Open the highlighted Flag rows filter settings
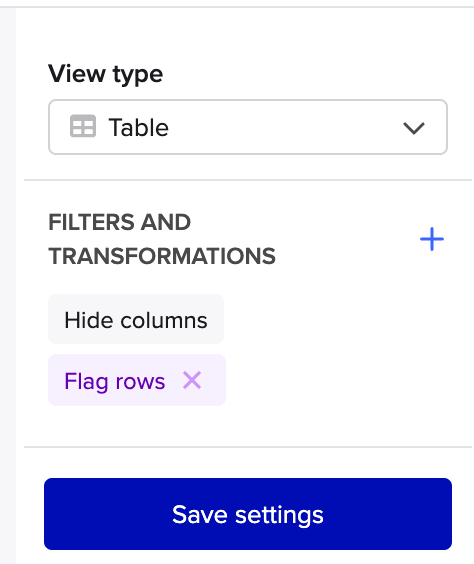The width and height of the screenshot is (474, 564). (137, 380)
